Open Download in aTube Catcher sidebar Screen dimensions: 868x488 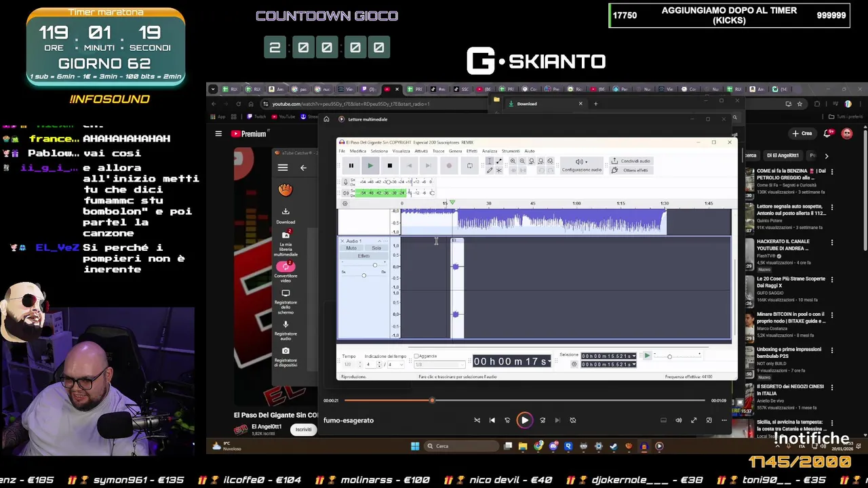click(x=285, y=216)
